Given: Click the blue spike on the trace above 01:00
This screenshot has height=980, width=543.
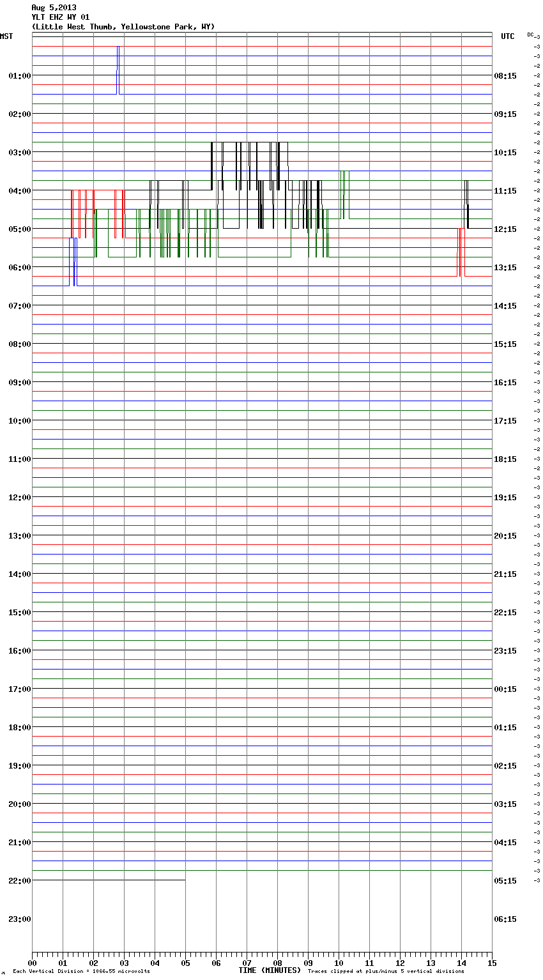Looking at the screenshot, I should (118, 70).
